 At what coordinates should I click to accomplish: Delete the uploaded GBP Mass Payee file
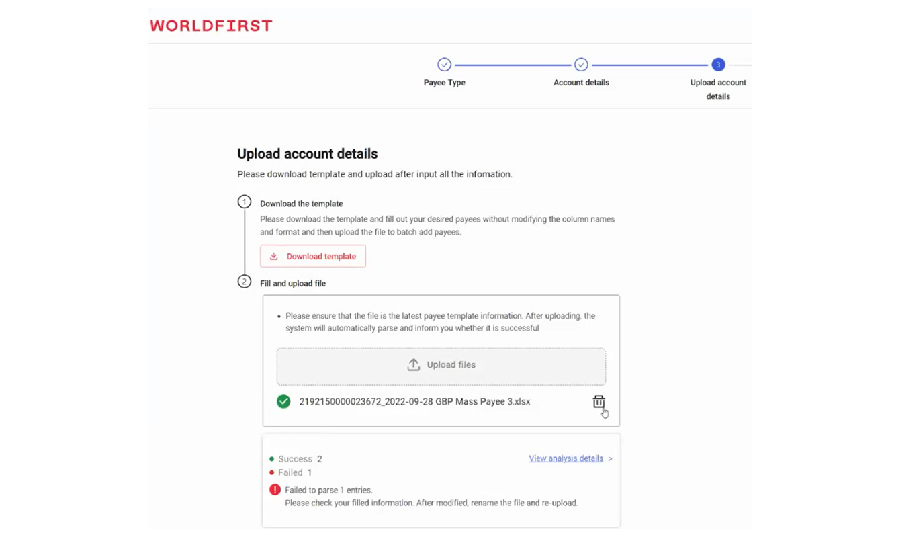598,402
